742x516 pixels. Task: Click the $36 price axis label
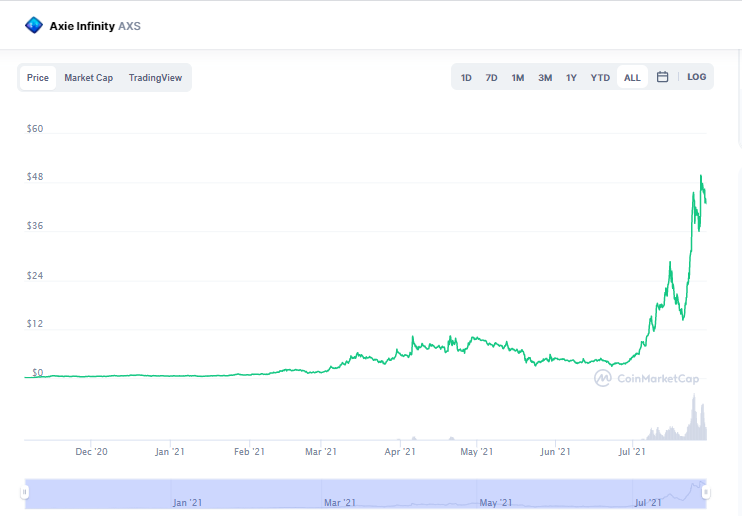click(35, 226)
